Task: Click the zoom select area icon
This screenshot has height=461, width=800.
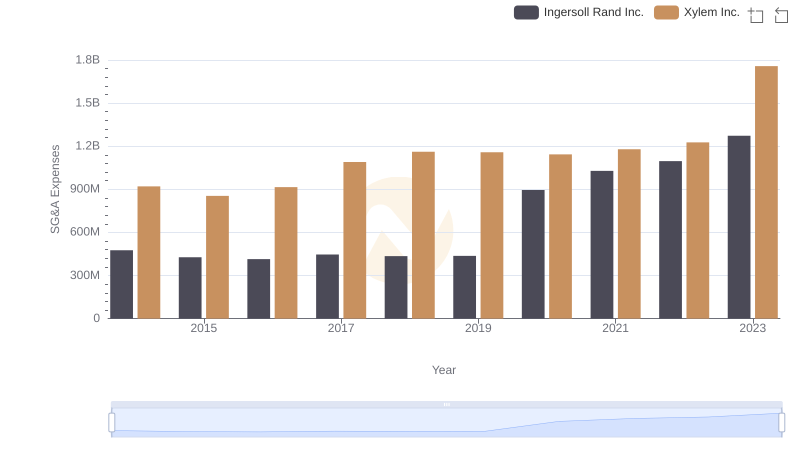Action: pyautogui.click(x=756, y=15)
